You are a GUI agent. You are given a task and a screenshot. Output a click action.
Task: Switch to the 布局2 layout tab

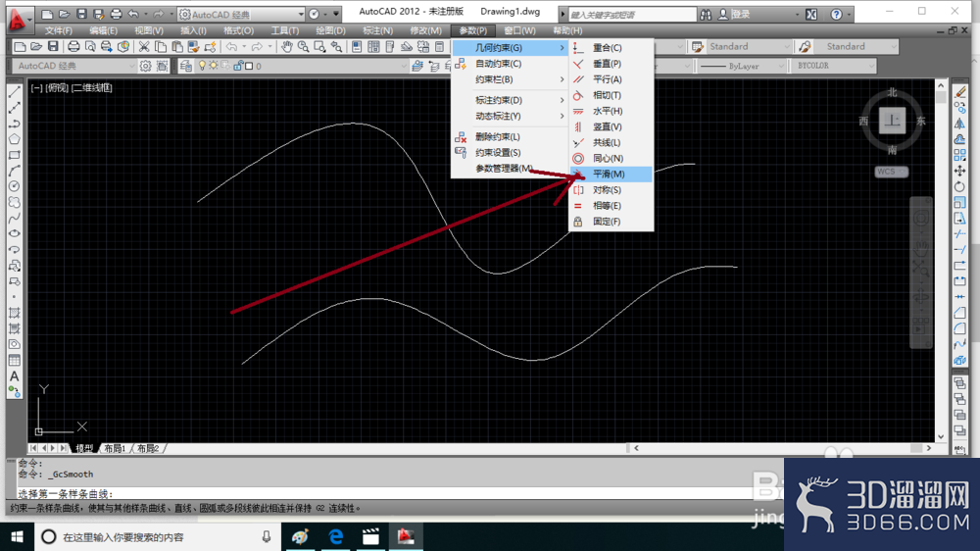pyautogui.click(x=148, y=448)
